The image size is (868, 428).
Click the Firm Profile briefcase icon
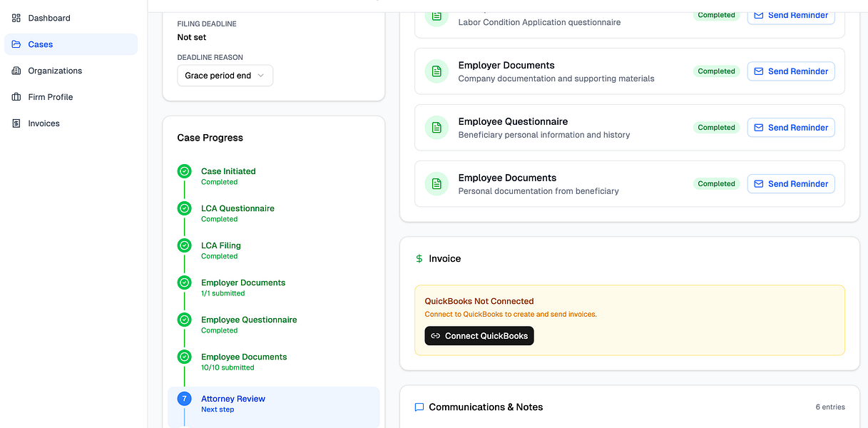coord(16,97)
